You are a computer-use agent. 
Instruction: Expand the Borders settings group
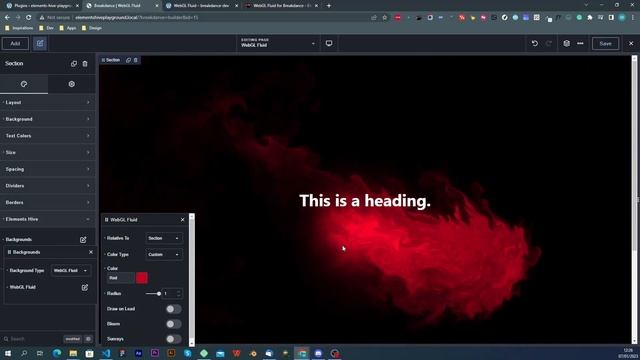48,202
